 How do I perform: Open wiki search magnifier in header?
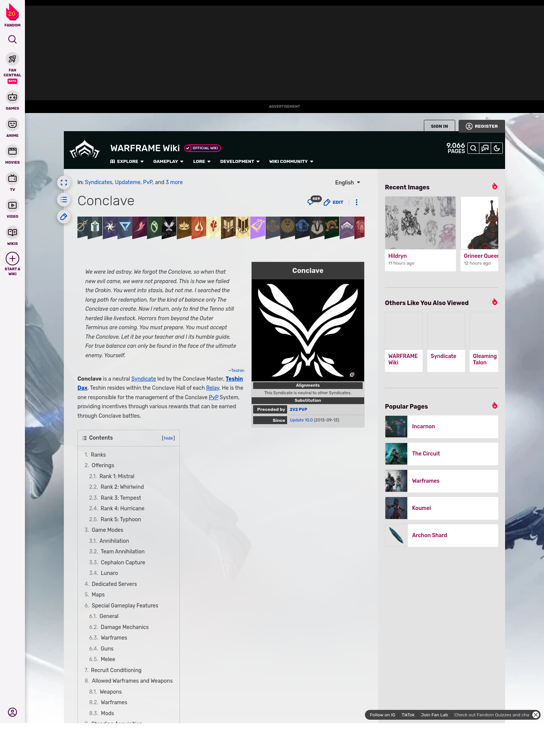coord(473,148)
